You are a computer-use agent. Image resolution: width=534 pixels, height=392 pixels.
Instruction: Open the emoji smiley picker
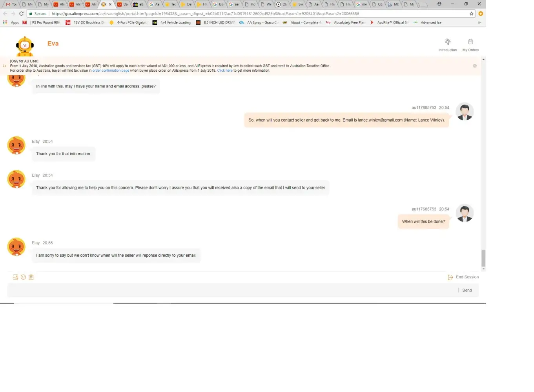point(23,277)
